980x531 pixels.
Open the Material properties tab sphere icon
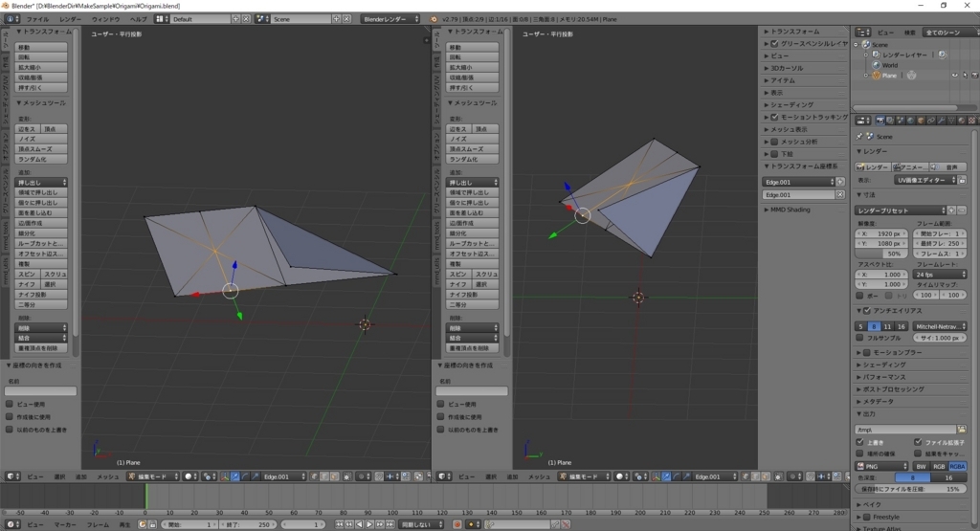[x=961, y=121]
